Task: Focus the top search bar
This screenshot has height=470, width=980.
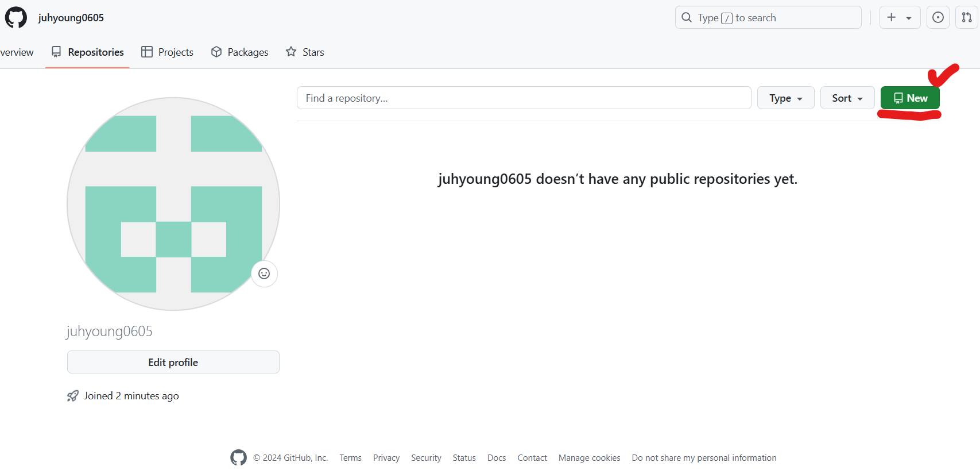Action: (x=768, y=17)
